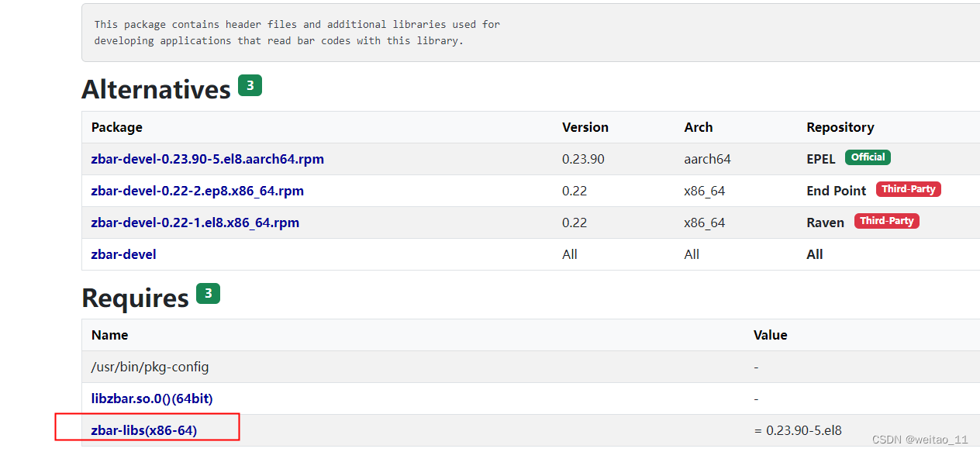Viewport: 980px width, 452px height.
Task: Click the Third-Party badge beside End Point
Action: [x=908, y=188]
